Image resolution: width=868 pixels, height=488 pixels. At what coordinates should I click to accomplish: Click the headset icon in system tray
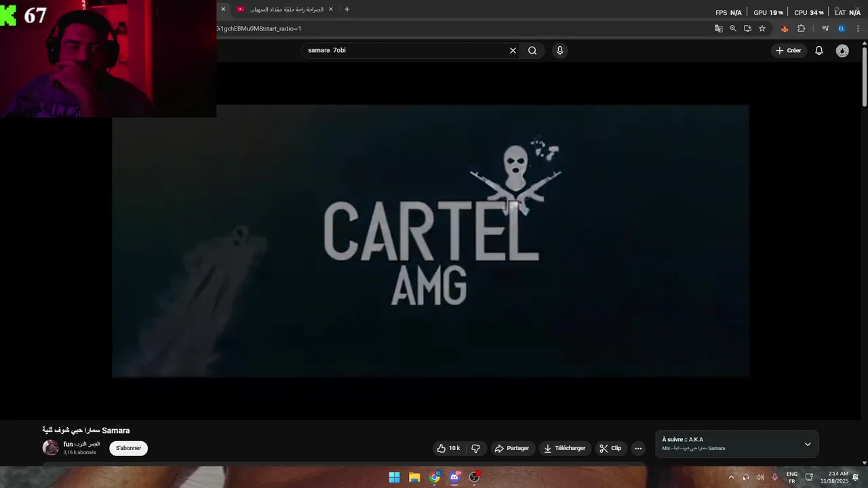746,477
